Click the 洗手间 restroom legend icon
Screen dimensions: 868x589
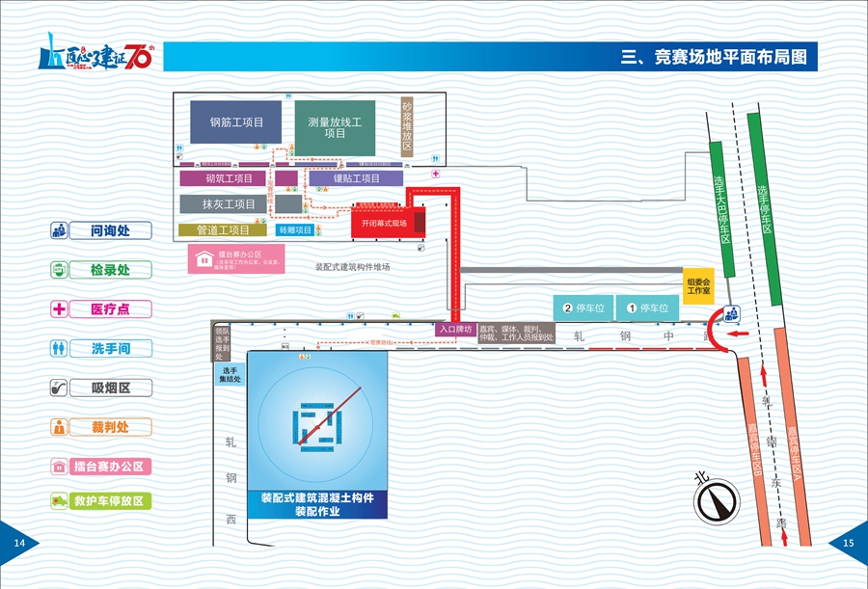point(59,348)
